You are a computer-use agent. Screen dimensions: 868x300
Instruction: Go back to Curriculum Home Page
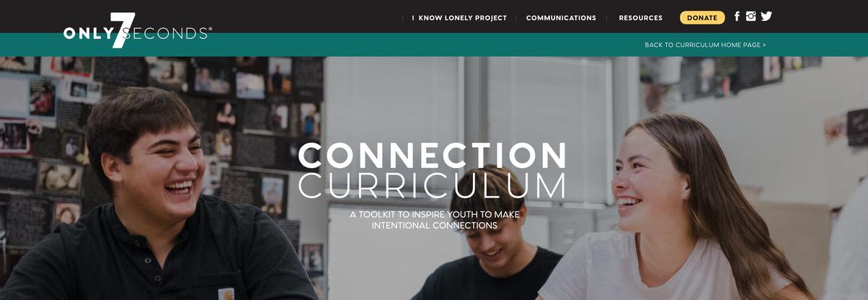tap(705, 45)
